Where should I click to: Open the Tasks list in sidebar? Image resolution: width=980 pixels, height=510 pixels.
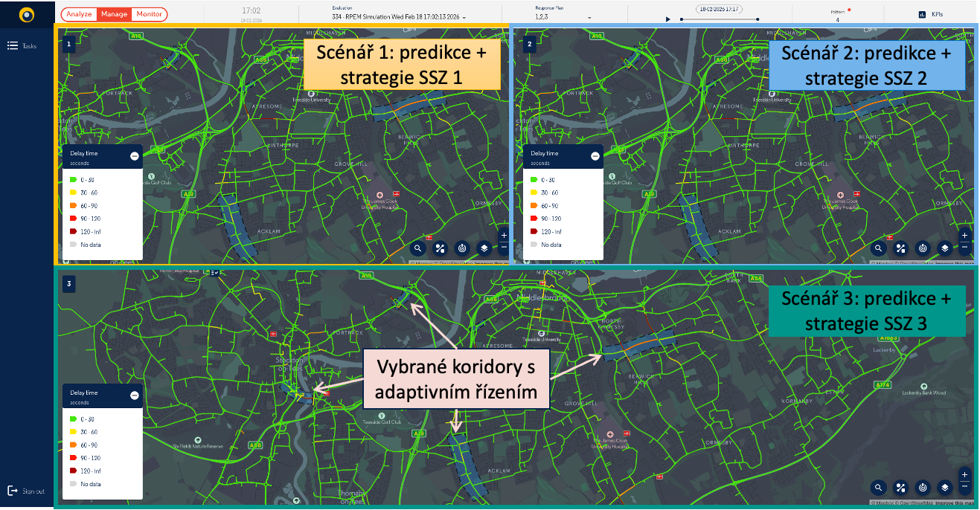pos(22,46)
